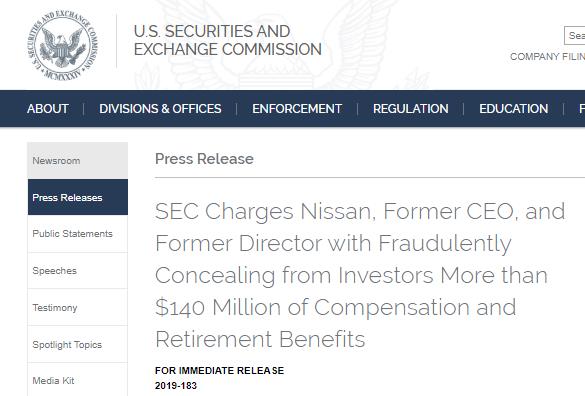Image resolution: width=585 pixels, height=396 pixels.
Task: Select Press Releases in the sidebar
Action: (x=78, y=197)
